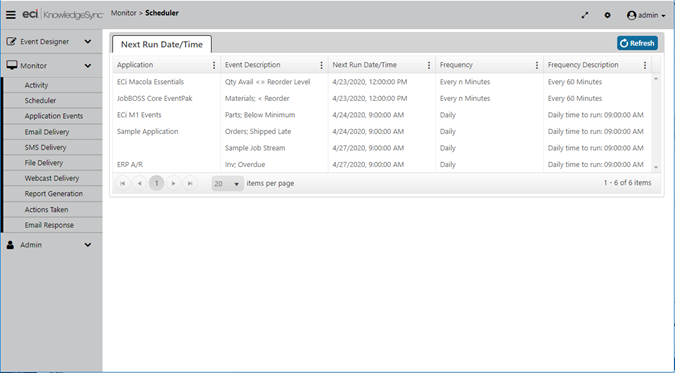Sort by Application column header
Viewport: 675px width, 373px height.
(135, 65)
